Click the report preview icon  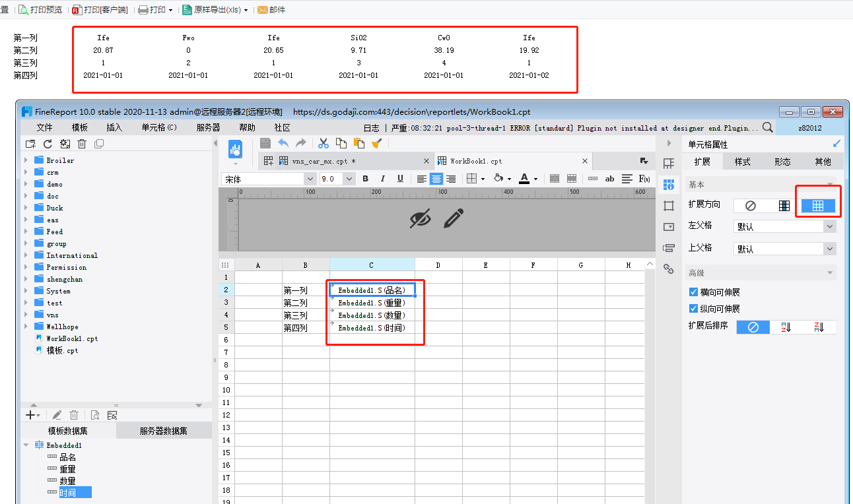[x=236, y=149]
